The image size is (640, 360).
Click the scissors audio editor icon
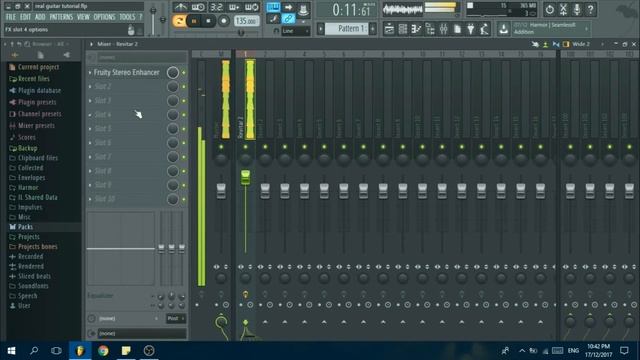tap(563, 9)
